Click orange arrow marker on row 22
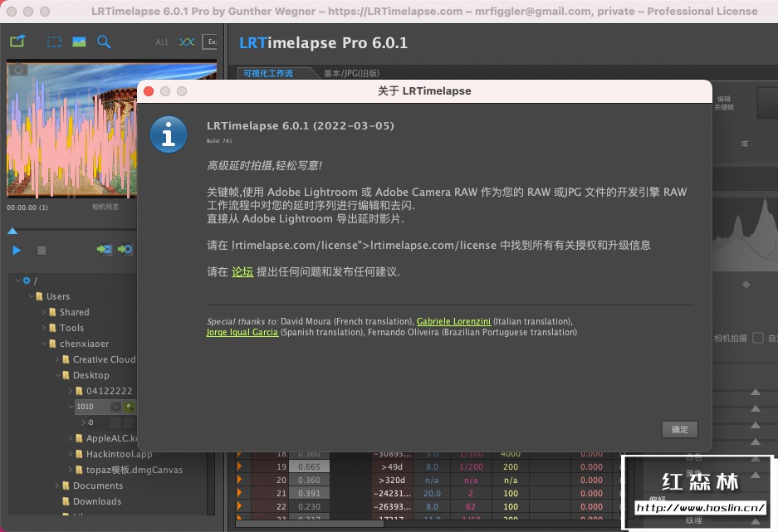Viewport: 778px width, 532px height. pos(239,507)
